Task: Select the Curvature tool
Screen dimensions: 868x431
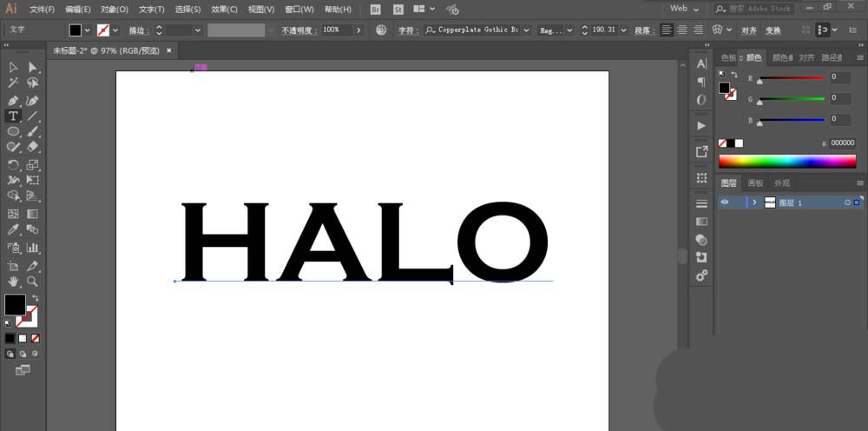Action: (x=33, y=101)
